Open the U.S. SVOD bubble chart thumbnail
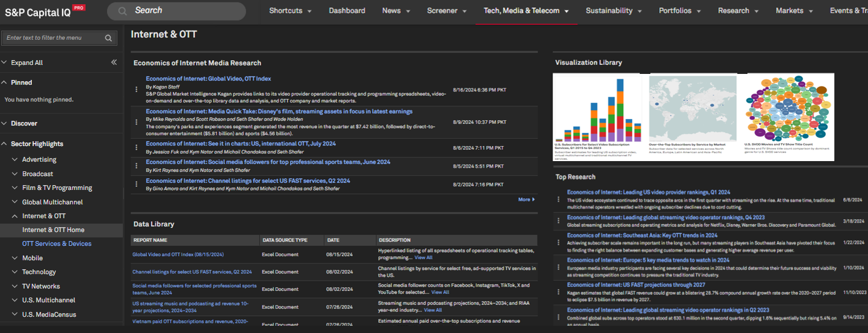The width and height of the screenshot is (868, 333). [787, 110]
